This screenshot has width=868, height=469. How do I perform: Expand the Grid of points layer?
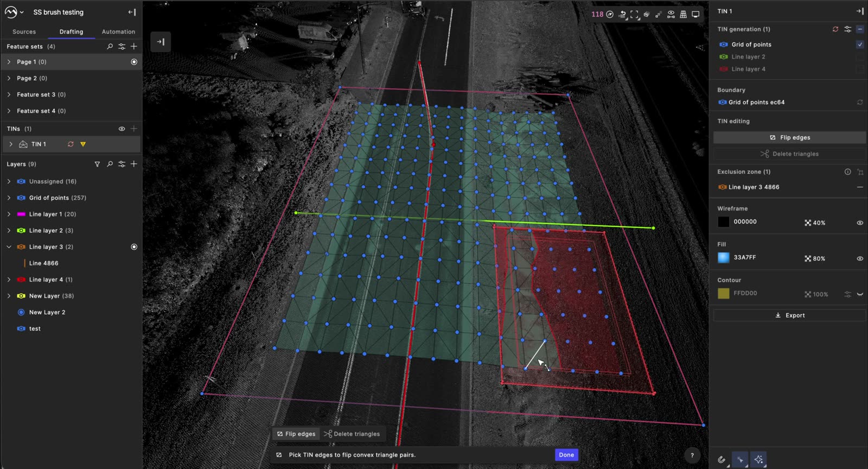9,198
